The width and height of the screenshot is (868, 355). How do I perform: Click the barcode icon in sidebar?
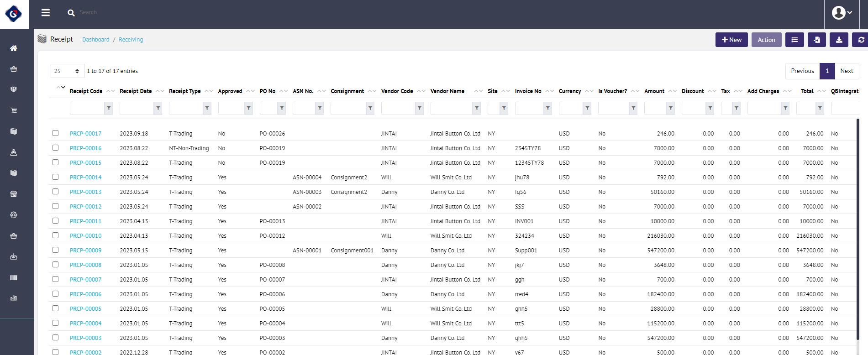(14, 277)
